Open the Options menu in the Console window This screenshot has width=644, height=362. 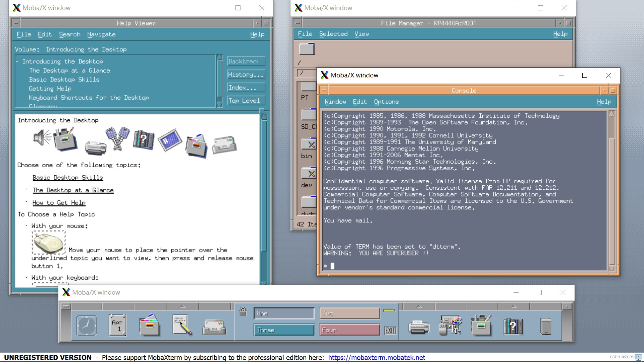[386, 102]
